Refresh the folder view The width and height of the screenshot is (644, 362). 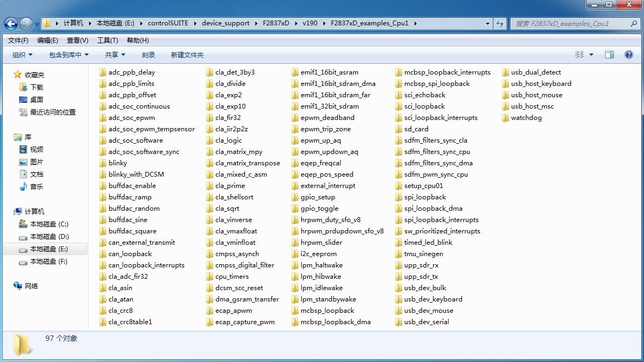500,23
